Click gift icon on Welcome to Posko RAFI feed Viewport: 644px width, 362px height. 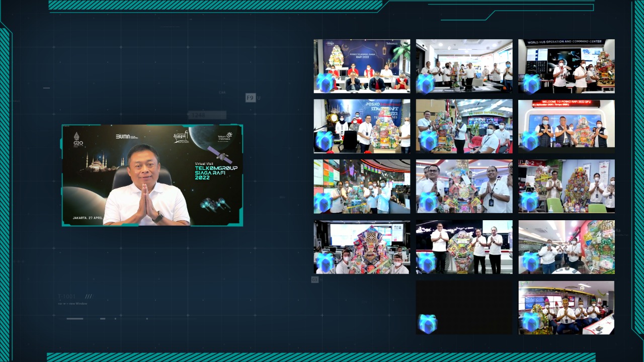click(530, 141)
